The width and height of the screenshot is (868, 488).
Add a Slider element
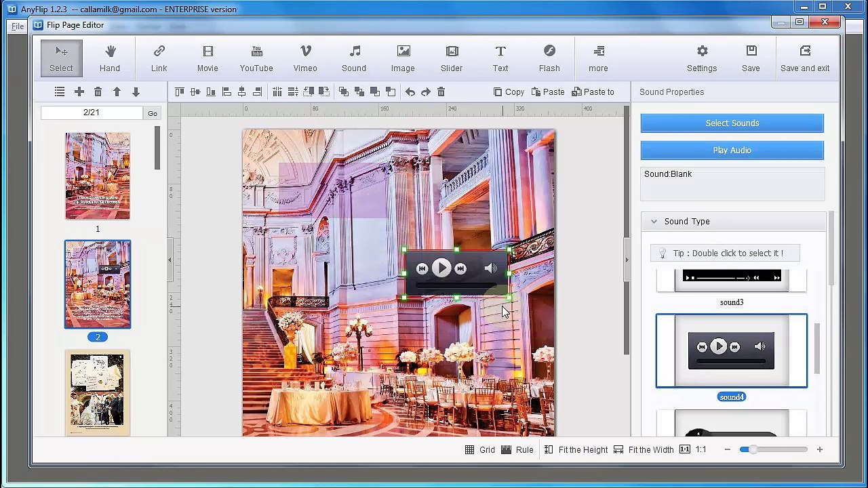(x=452, y=58)
